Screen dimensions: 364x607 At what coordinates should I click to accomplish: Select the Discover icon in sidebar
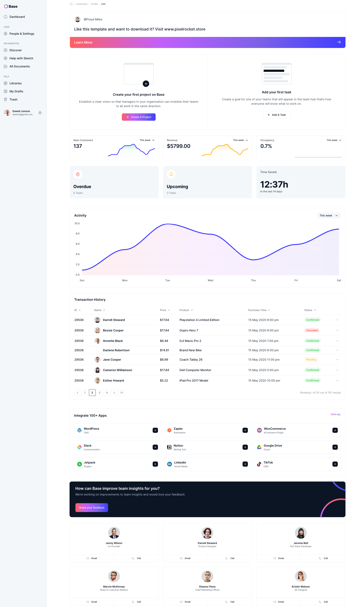pos(6,50)
